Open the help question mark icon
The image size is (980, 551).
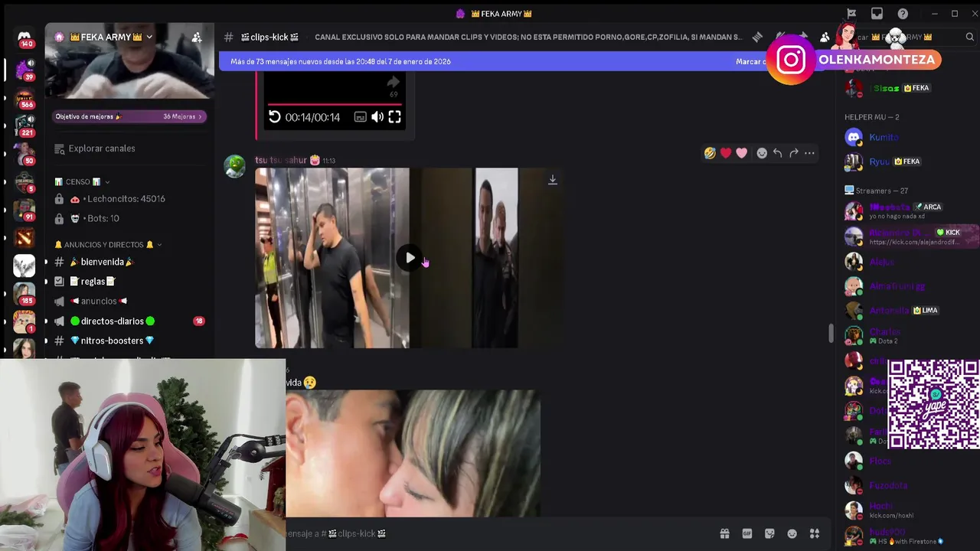[903, 14]
